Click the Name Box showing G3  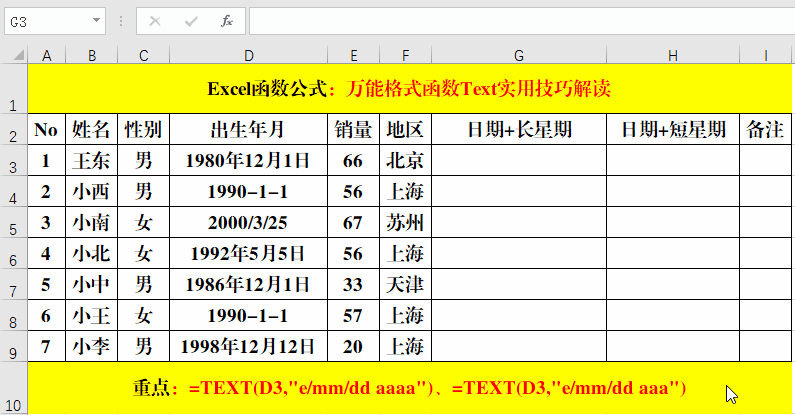coord(55,21)
